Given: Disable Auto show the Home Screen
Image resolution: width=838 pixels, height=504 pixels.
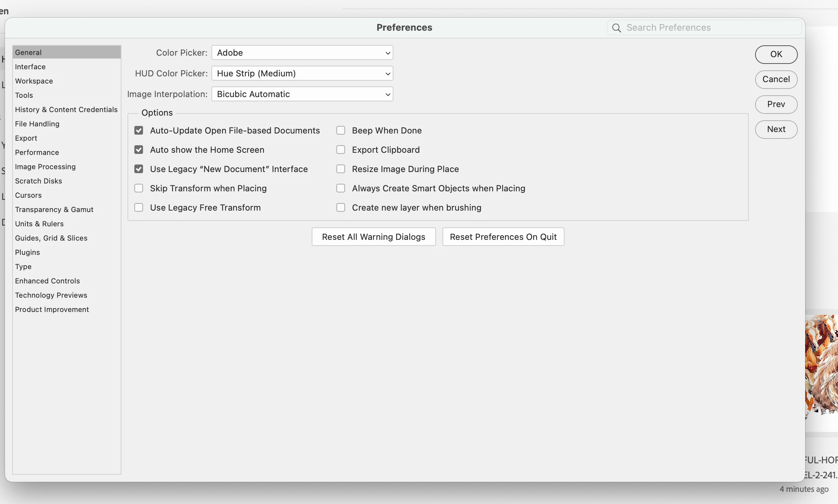Looking at the screenshot, I should (139, 150).
